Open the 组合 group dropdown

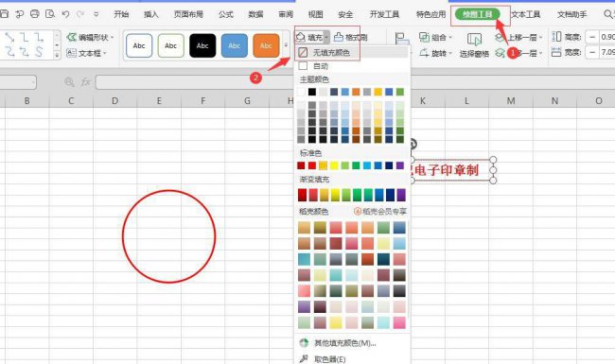[x=435, y=37]
